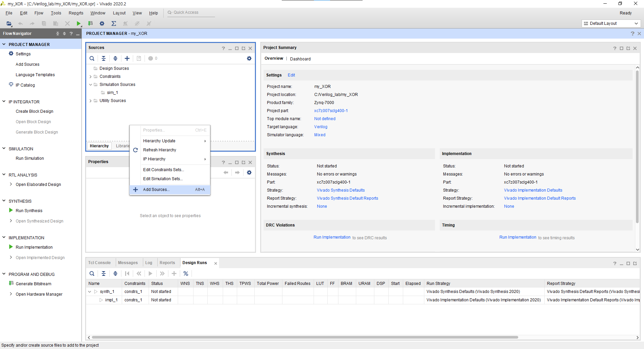Select sim_1 in Simulation Sources

point(112,93)
